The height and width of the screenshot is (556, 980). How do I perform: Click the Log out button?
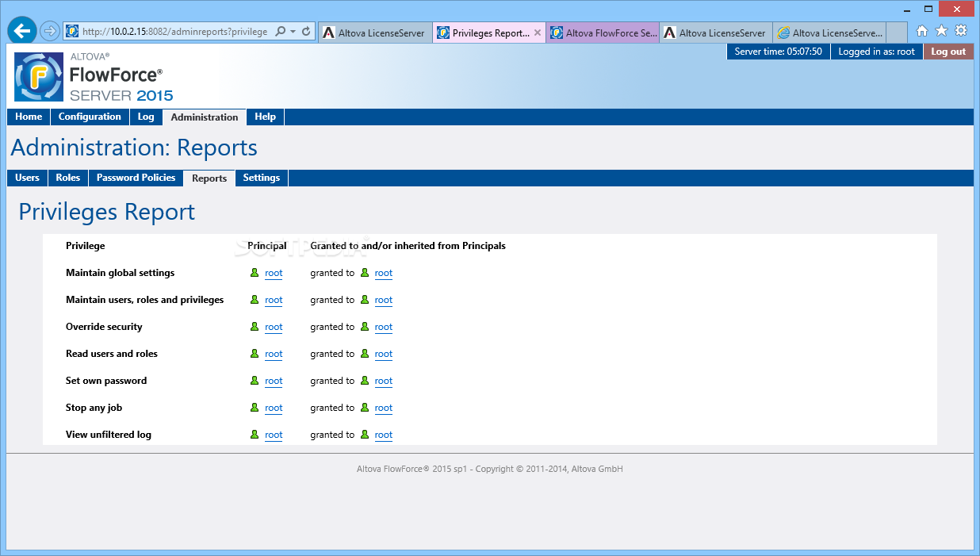[x=948, y=52]
